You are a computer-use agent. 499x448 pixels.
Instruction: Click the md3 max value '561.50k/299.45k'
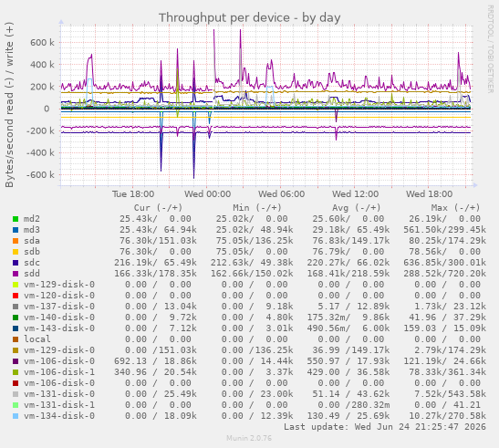pos(444,230)
